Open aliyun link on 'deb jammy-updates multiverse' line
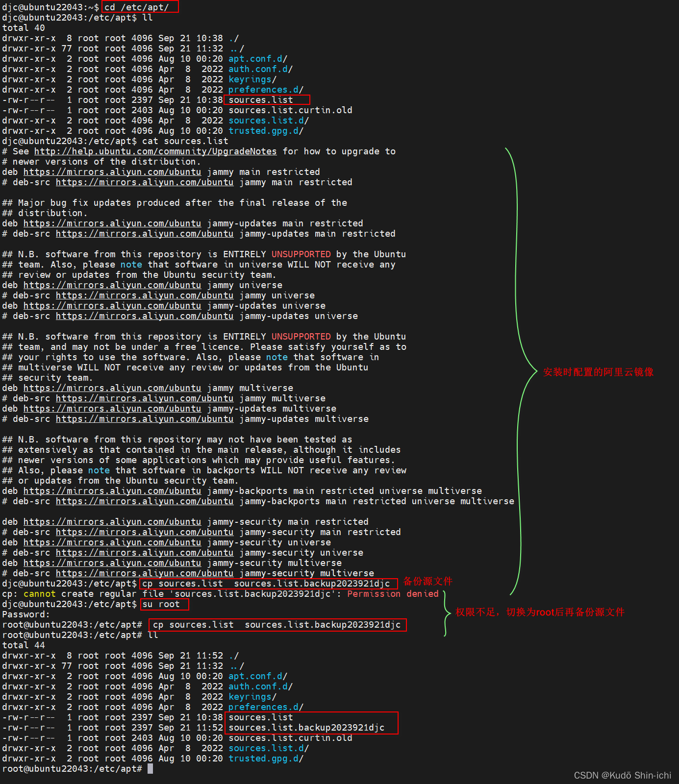 tap(112, 409)
